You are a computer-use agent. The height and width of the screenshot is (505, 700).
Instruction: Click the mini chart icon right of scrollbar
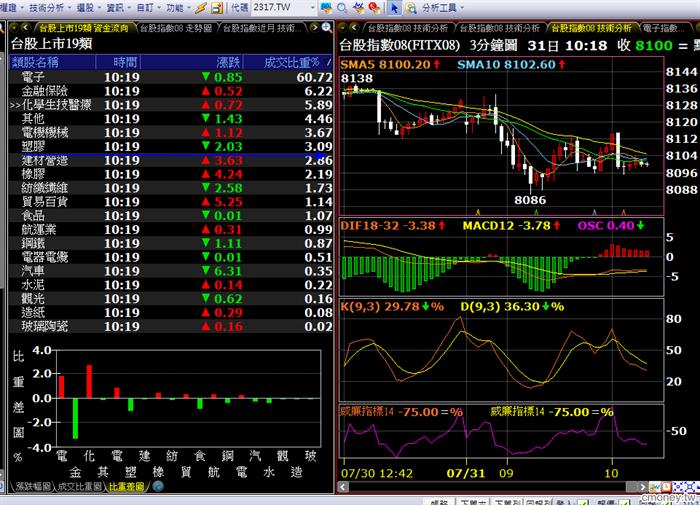point(654,486)
